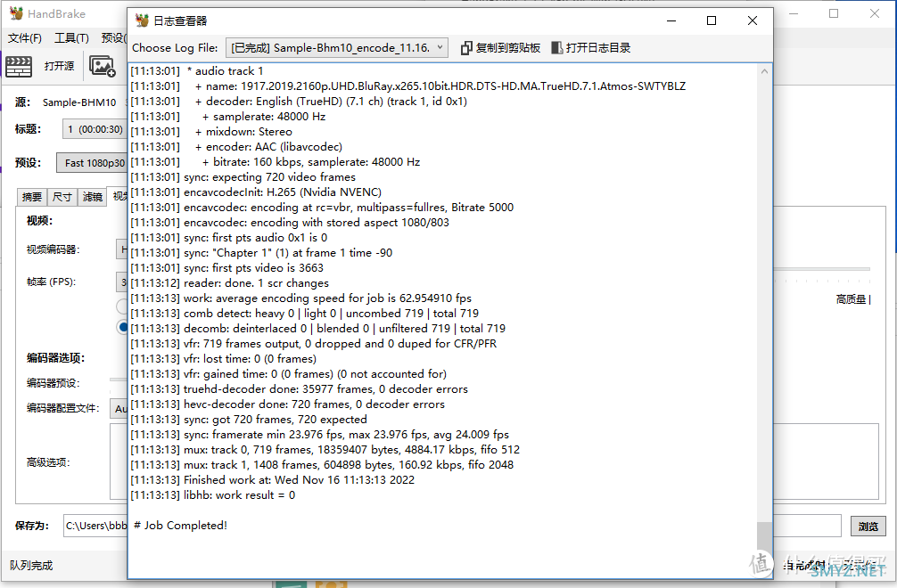
Task: Click the 'reader: done. 1 scr changes' log line
Action: (x=229, y=283)
